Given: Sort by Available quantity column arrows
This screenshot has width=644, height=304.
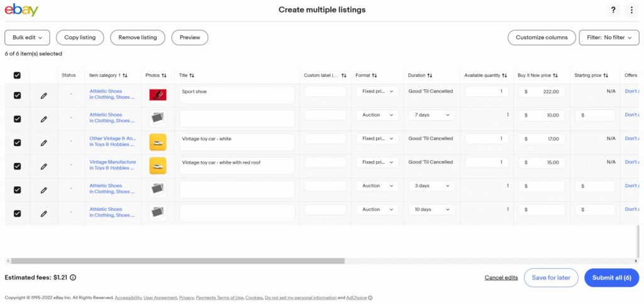Looking at the screenshot, I should pyautogui.click(x=504, y=76).
